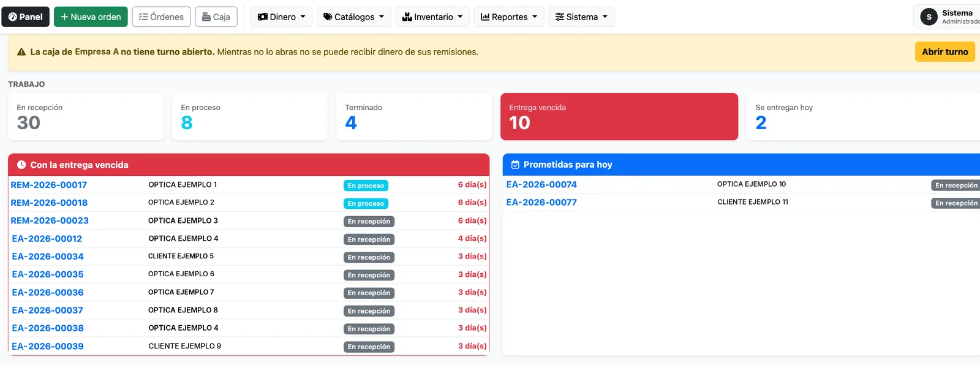Image resolution: width=980 pixels, height=365 pixels.
Task: Open order EA-2026-00035
Action: pos(48,274)
